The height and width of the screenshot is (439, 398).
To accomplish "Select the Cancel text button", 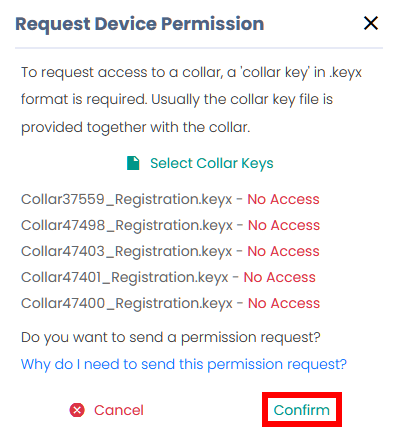I will tap(119, 410).
